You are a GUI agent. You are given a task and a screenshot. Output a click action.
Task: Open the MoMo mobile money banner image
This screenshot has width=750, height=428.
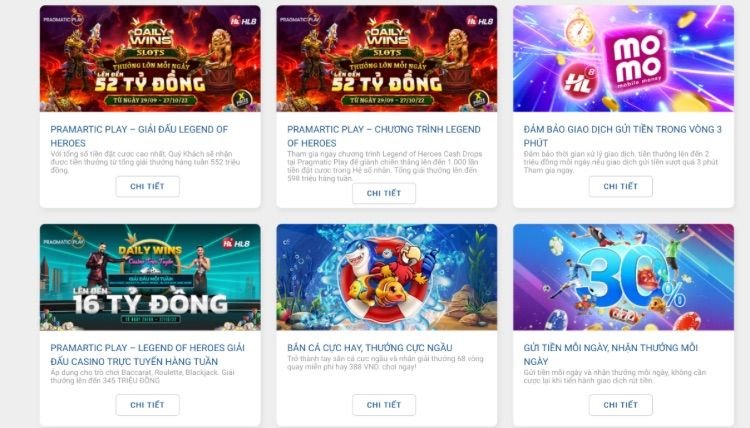pos(623,58)
